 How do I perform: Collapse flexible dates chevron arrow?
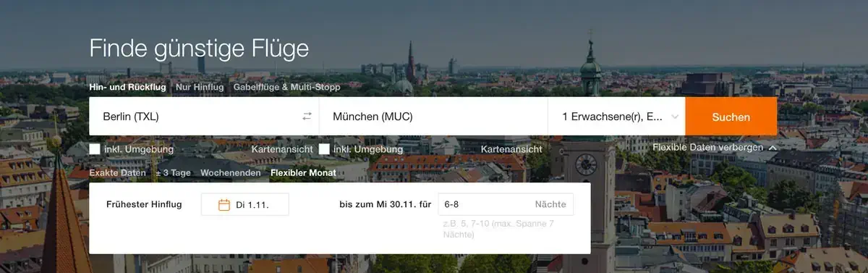773,148
